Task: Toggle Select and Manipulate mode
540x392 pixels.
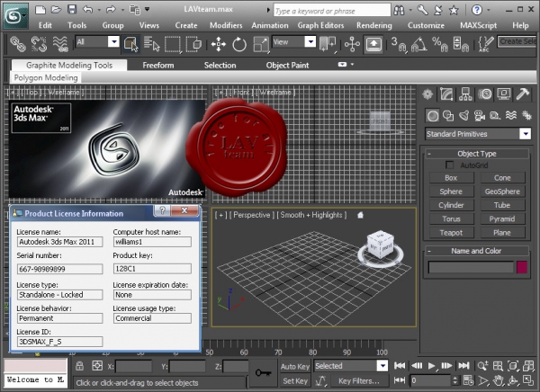Action: tap(352, 44)
